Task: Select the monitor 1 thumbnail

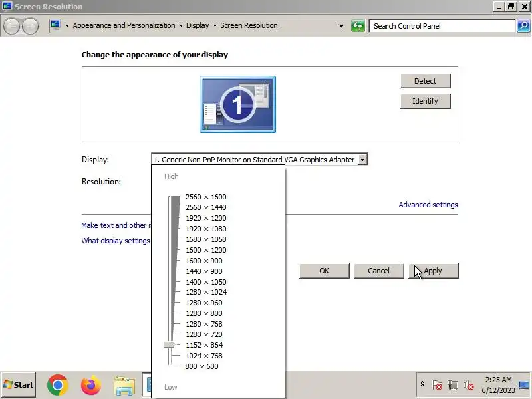Action: point(237,104)
